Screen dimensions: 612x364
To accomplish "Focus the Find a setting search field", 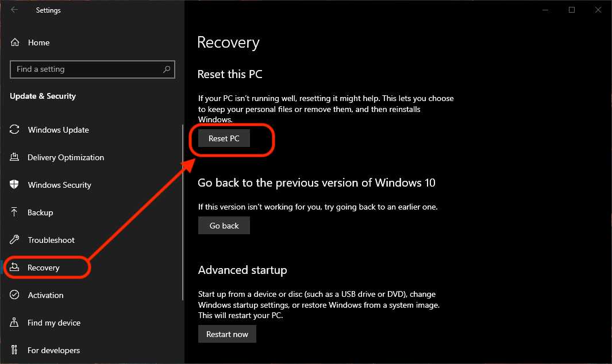I will 86,69.
